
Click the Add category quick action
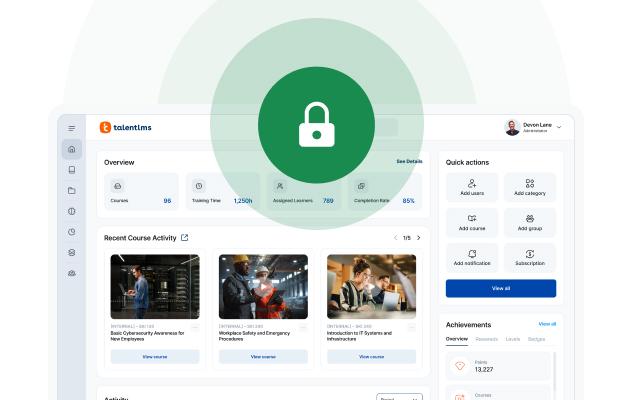tap(529, 187)
